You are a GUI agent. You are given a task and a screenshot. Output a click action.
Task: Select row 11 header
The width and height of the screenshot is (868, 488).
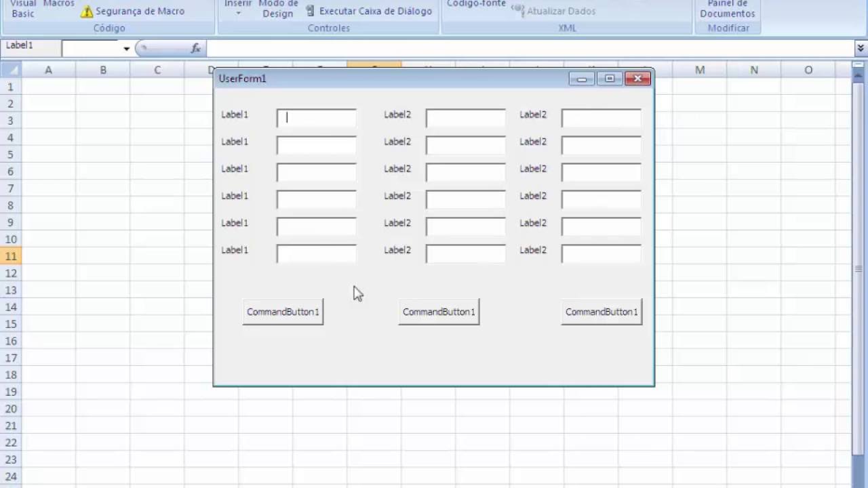tap(11, 256)
